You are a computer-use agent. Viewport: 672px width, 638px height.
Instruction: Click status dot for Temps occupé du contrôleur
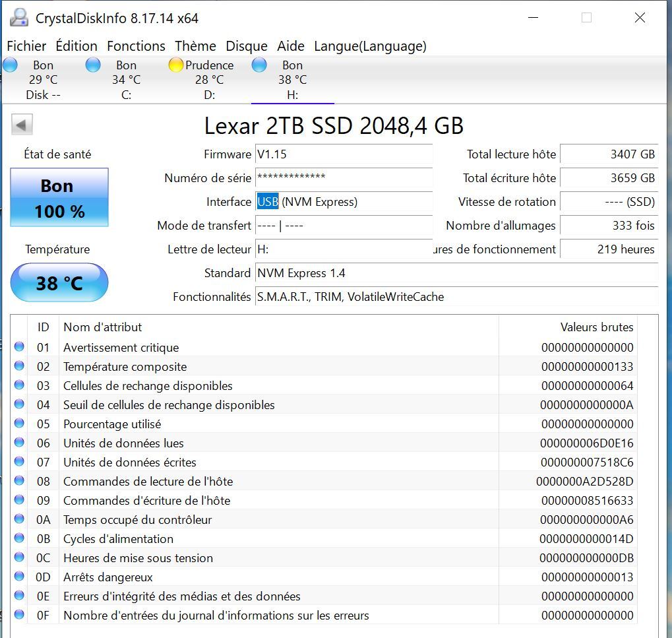tap(19, 519)
